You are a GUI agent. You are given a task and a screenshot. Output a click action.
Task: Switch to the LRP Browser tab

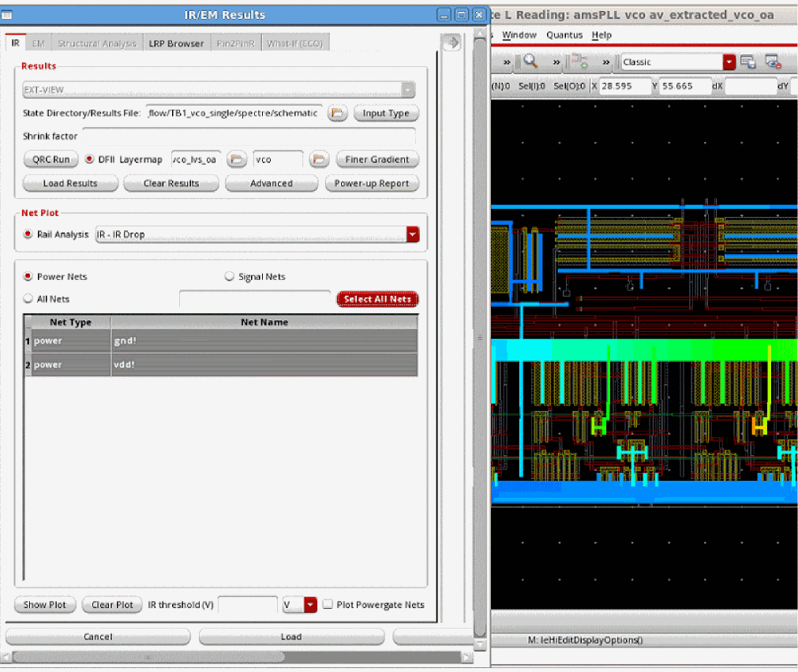(176, 43)
